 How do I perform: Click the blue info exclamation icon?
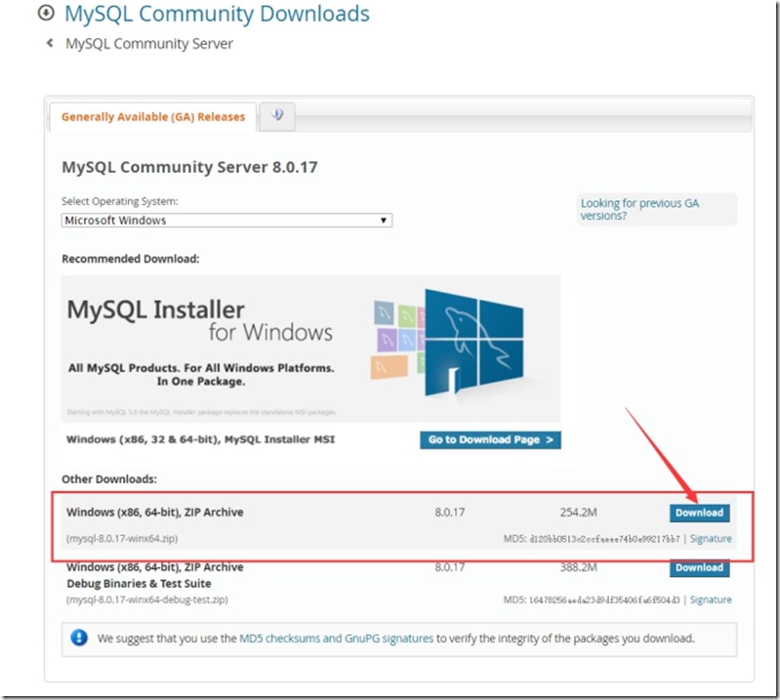point(79,638)
